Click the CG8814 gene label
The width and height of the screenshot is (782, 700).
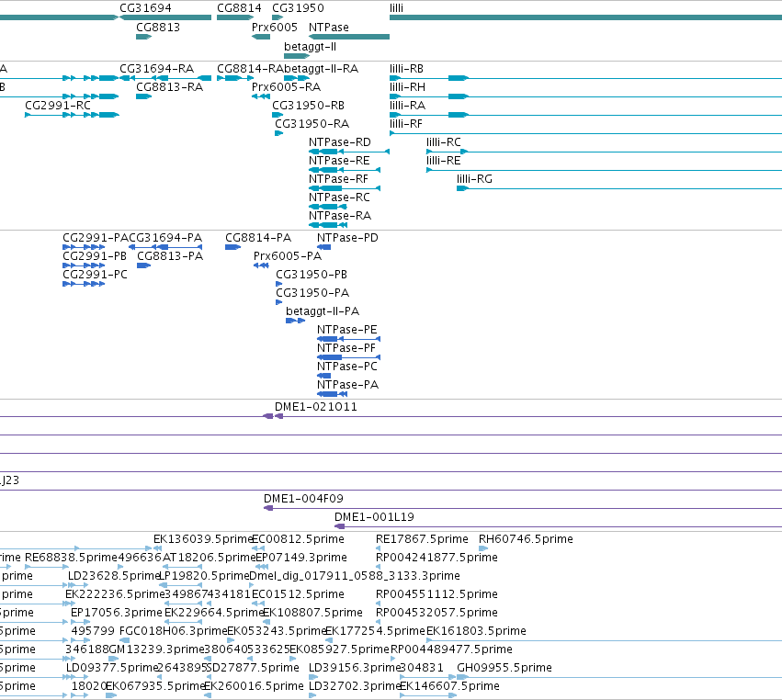pyautogui.click(x=239, y=8)
